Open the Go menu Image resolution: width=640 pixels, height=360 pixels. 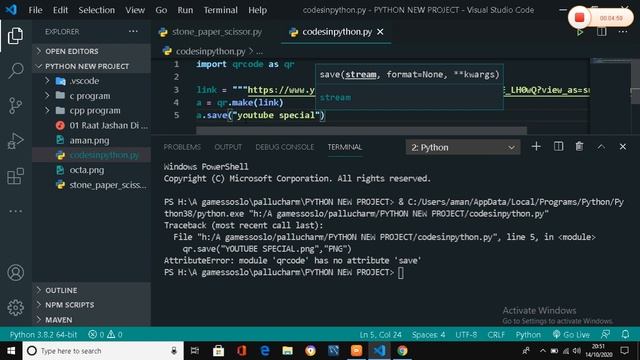tap(161, 10)
